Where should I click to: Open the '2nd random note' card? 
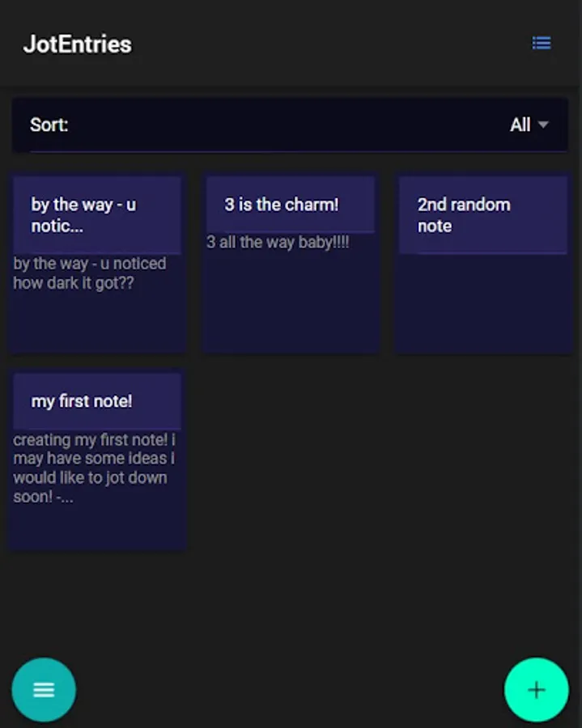[x=483, y=263]
